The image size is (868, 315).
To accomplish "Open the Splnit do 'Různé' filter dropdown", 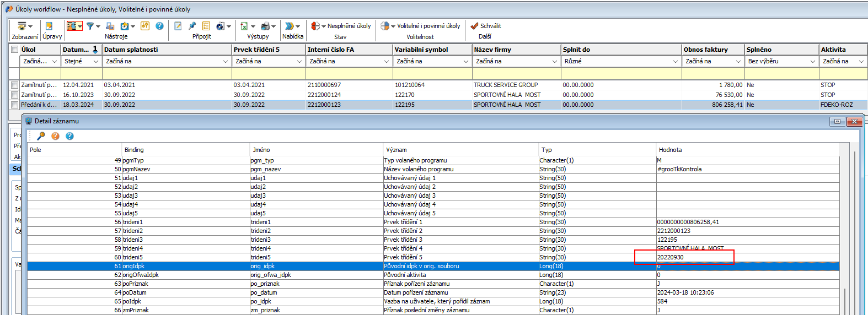I will pos(675,62).
